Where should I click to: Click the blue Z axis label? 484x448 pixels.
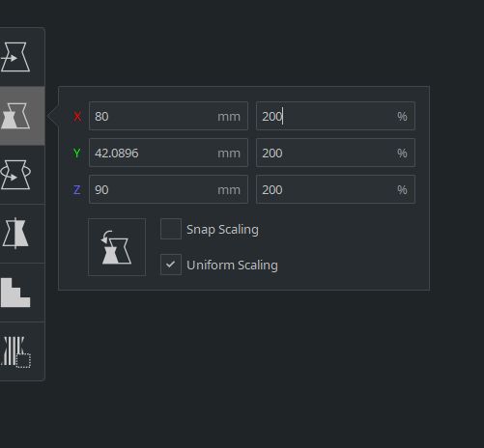click(77, 189)
